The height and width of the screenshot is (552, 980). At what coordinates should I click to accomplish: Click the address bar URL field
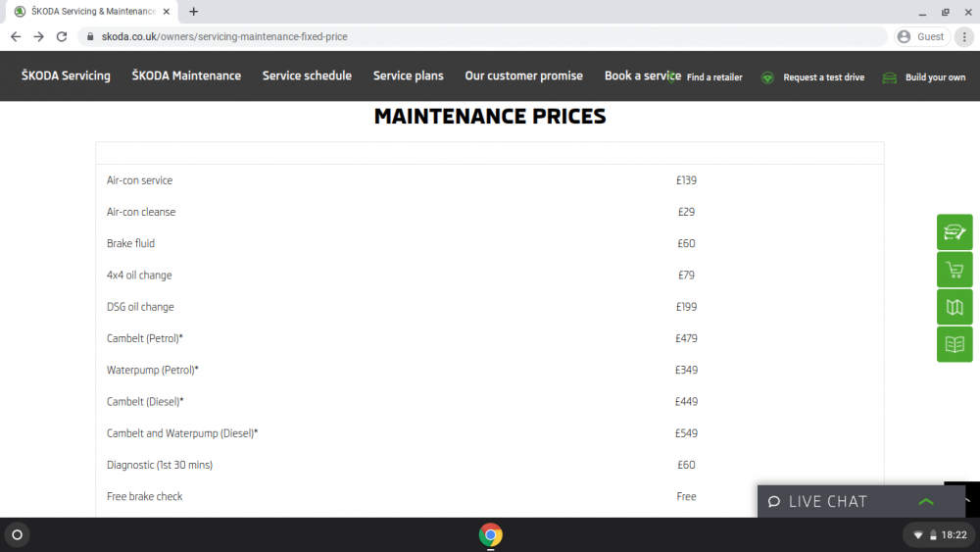[x=481, y=37]
